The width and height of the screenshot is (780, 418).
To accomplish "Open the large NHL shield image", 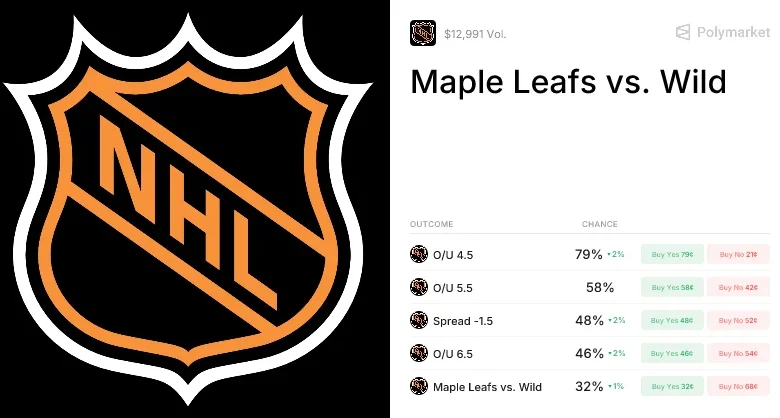I will point(194,208).
